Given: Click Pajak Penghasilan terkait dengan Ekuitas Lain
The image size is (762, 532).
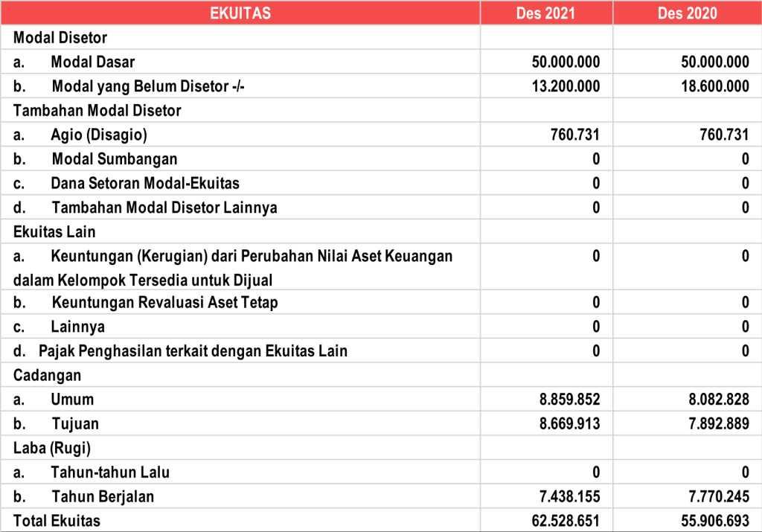Looking at the screenshot, I should [193, 351].
